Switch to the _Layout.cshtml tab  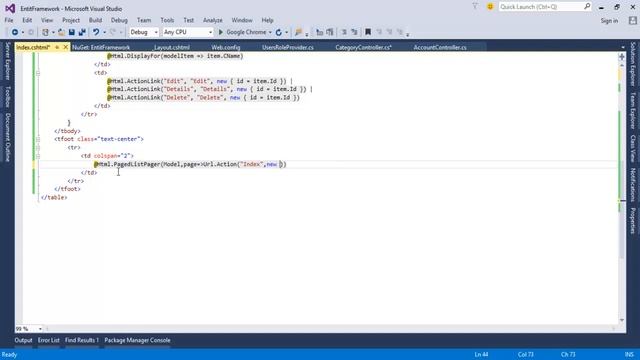coord(171,47)
